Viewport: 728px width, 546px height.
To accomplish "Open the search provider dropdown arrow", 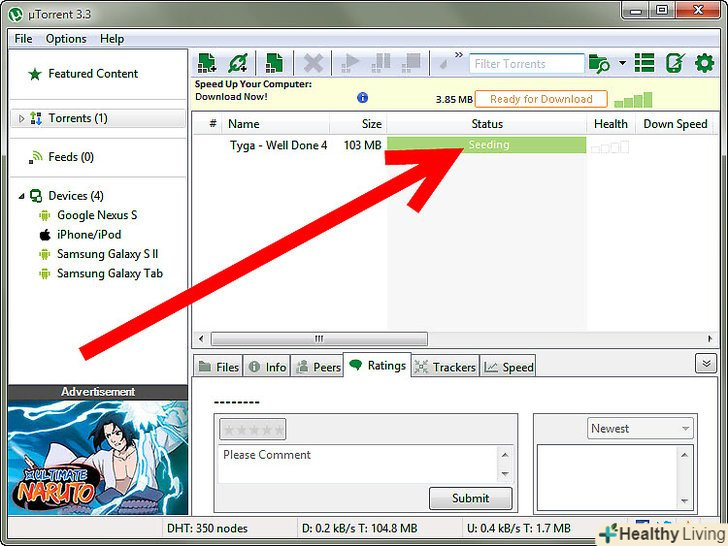I will [622, 63].
